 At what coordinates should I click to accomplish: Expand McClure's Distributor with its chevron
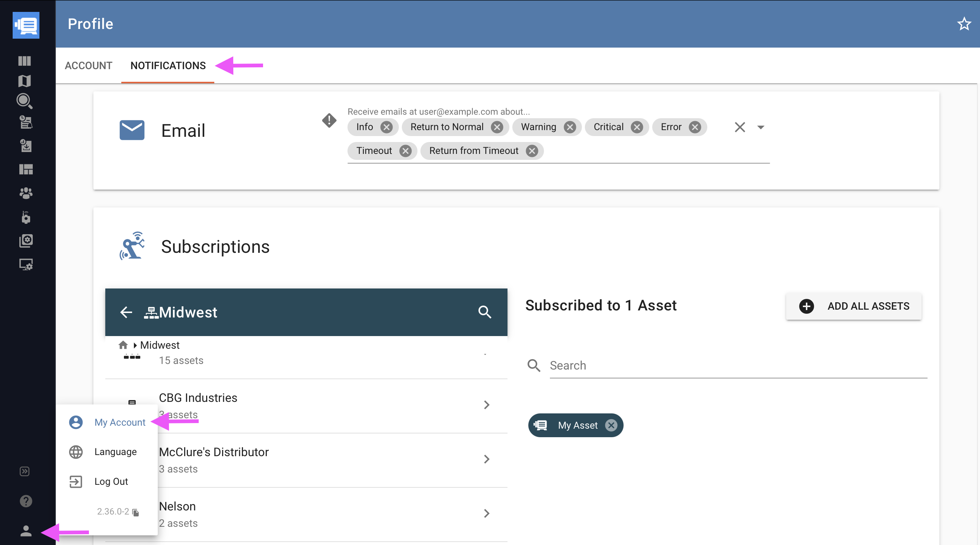point(487,459)
